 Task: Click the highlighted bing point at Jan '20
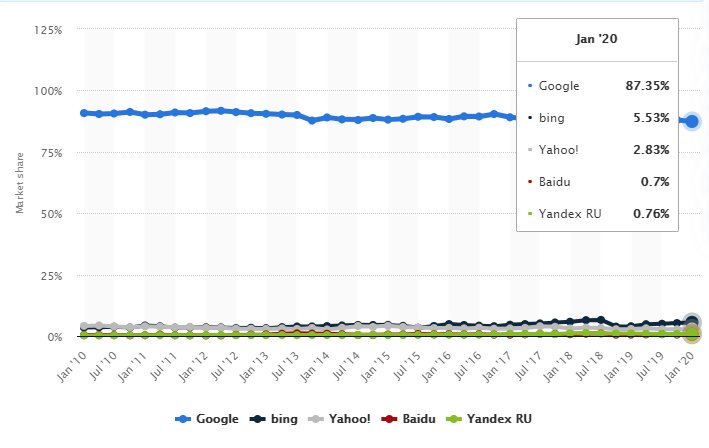coord(692,323)
